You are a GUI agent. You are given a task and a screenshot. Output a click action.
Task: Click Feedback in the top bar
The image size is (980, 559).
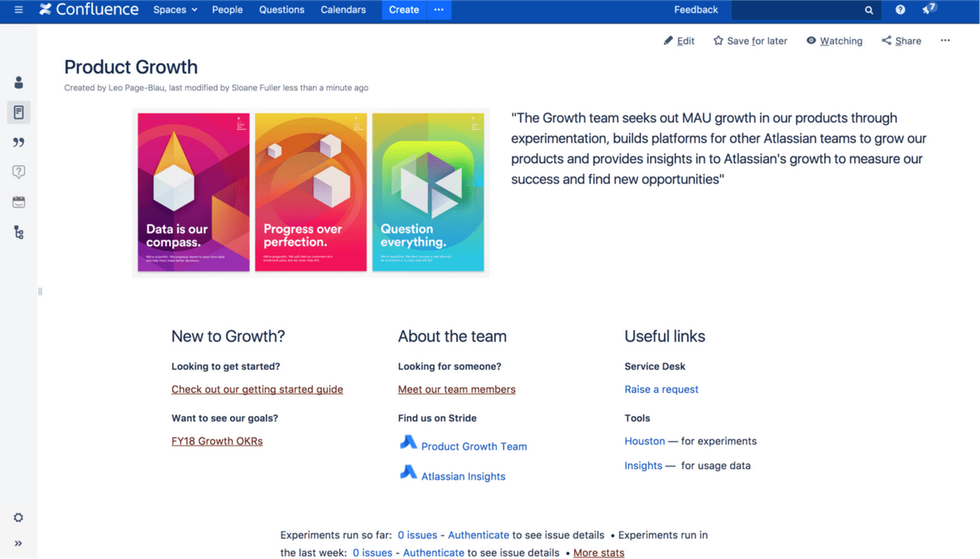click(x=696, y=10)
